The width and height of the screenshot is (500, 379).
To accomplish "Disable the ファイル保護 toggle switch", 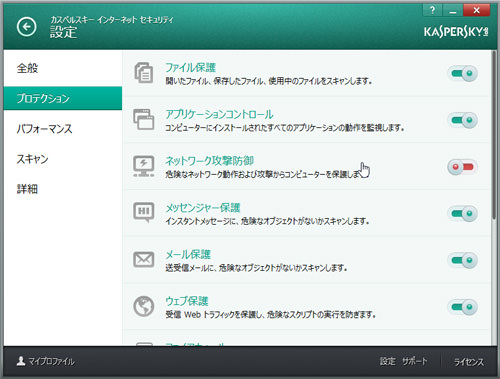I will [x=463, y=73].
